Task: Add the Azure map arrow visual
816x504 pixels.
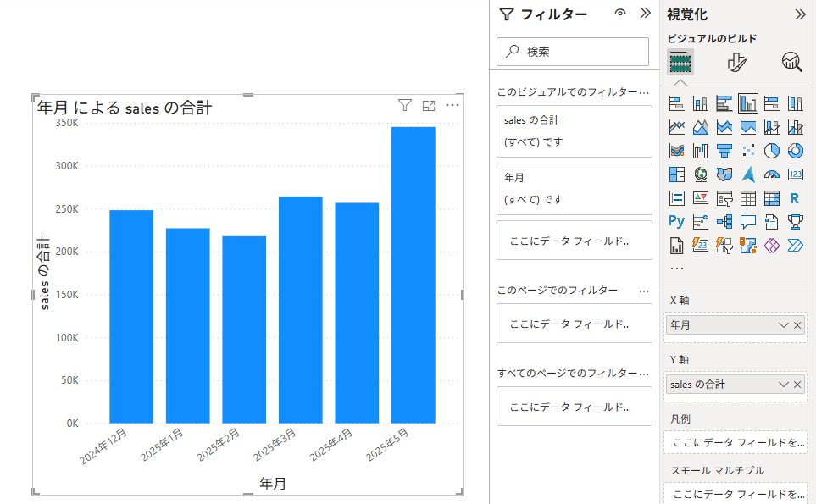Action: click(x=748, y=174)
